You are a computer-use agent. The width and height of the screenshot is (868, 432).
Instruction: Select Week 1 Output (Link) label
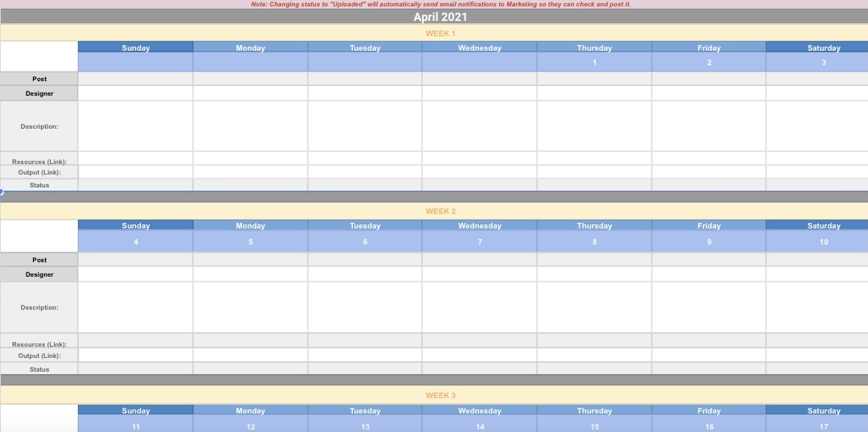point(39,172)
